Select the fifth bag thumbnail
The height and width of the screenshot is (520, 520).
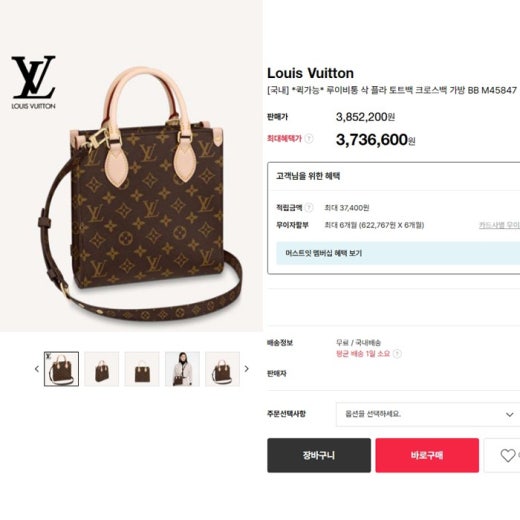pos(223,369)
